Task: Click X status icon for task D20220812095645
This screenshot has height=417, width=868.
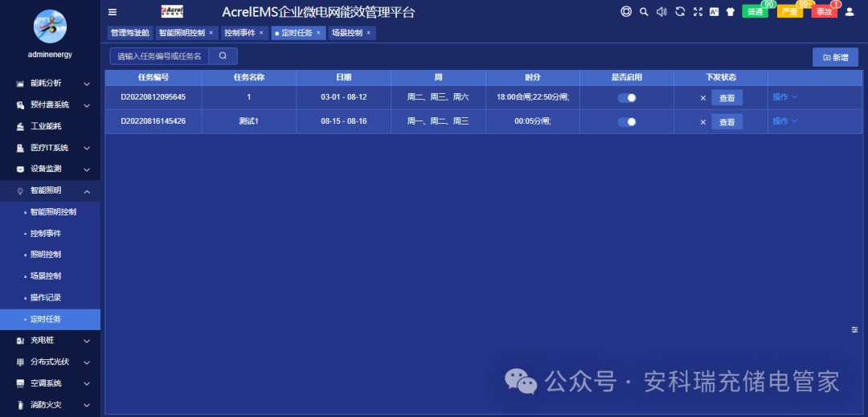Action: tap(703, 98)
